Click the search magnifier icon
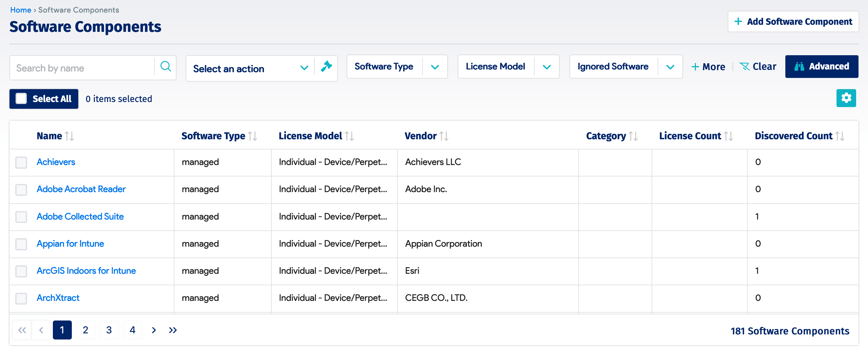 166,66
